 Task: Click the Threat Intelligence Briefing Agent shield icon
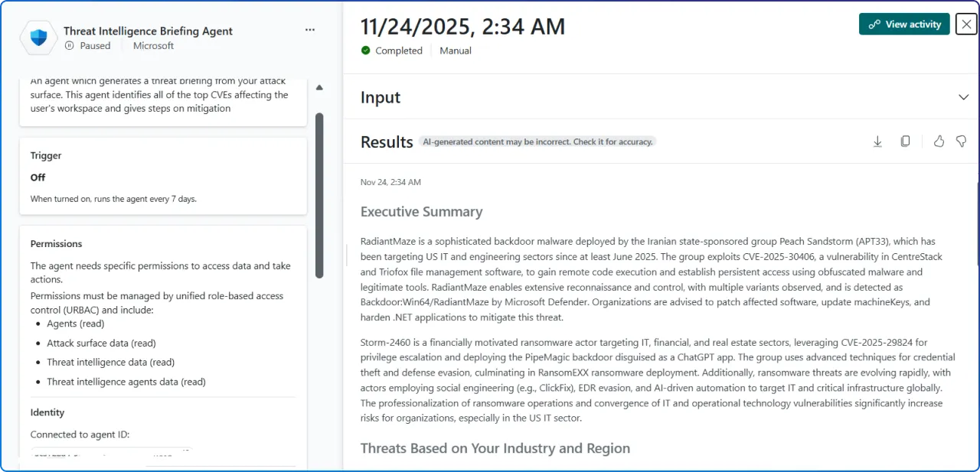pos(38,37)
